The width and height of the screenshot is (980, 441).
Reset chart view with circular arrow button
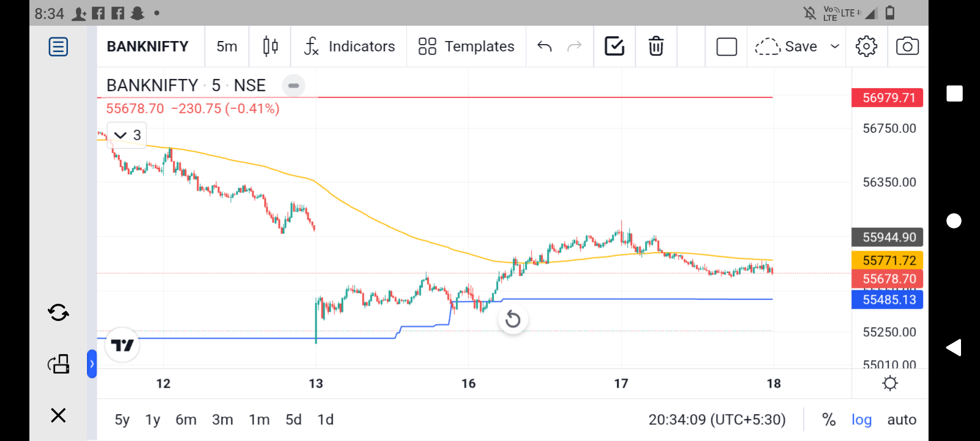[x=513, y=319]
